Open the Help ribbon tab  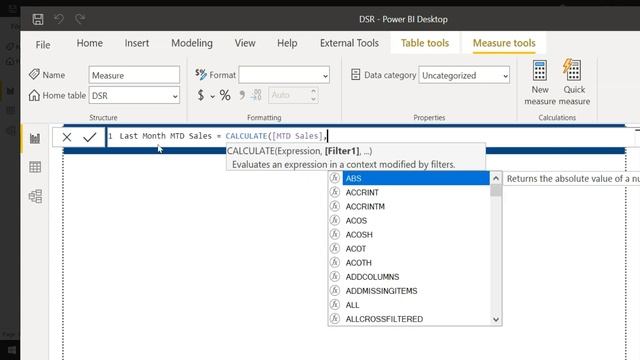point(287,43)
